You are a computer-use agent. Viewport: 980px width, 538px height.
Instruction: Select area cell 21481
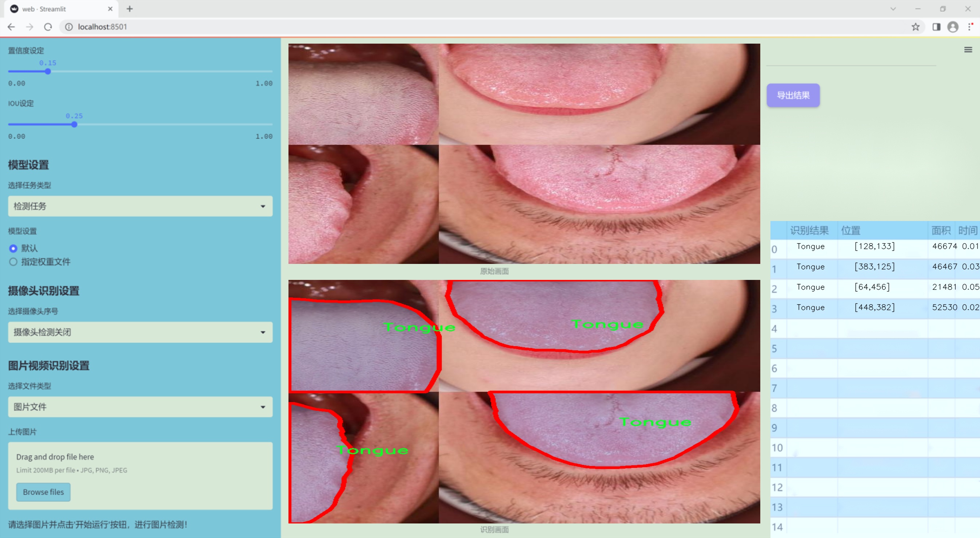click(944, 287)
